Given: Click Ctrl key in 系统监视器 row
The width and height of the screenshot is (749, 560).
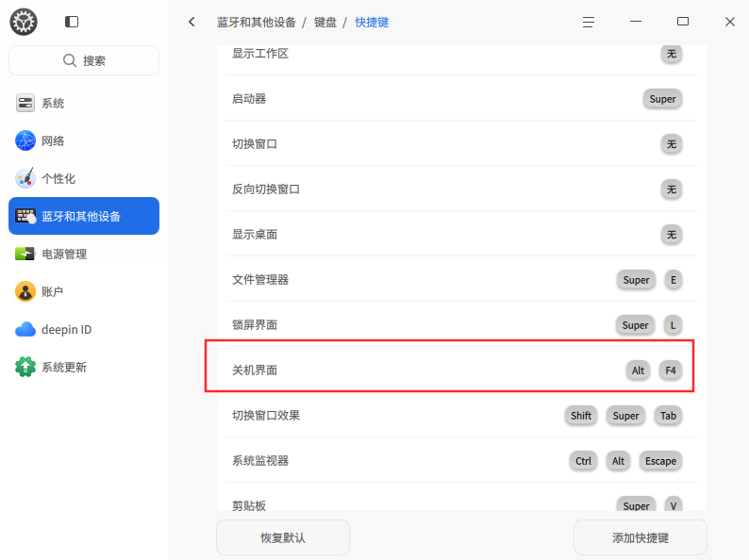Looking at the screenshot, I should pyautogui.click(x=583, y=461).
